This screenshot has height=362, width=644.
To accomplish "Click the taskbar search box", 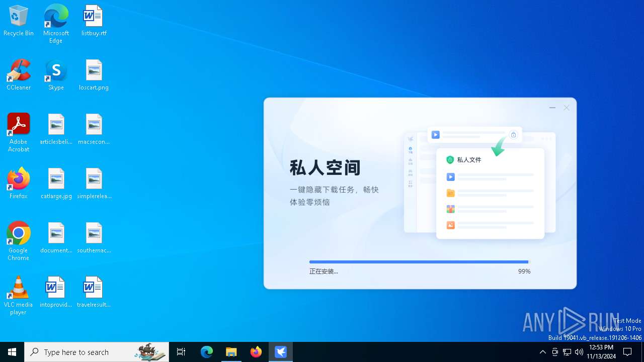I will click(97, 352).
